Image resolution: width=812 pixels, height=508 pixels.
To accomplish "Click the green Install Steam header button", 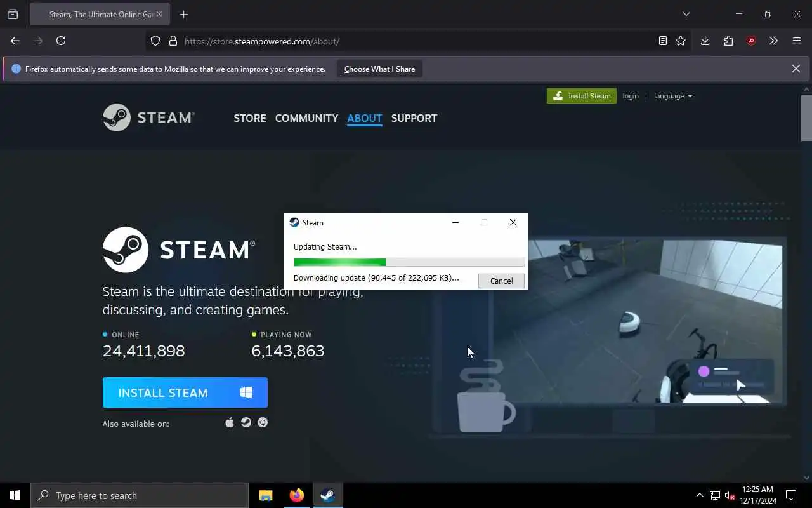I will point(582,96).
